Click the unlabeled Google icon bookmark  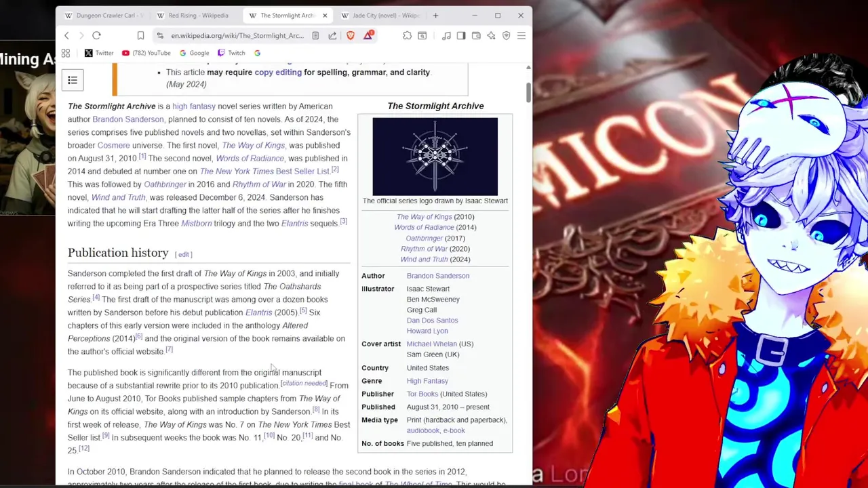[x=257, y=53]
